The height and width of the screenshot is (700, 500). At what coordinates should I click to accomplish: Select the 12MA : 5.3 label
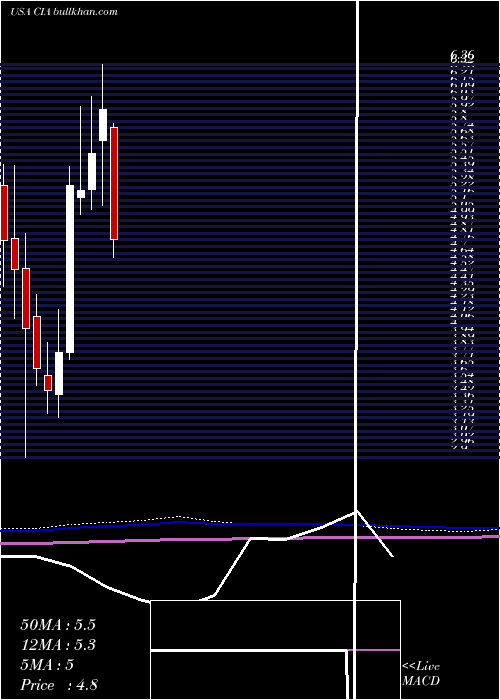point(58,645)
